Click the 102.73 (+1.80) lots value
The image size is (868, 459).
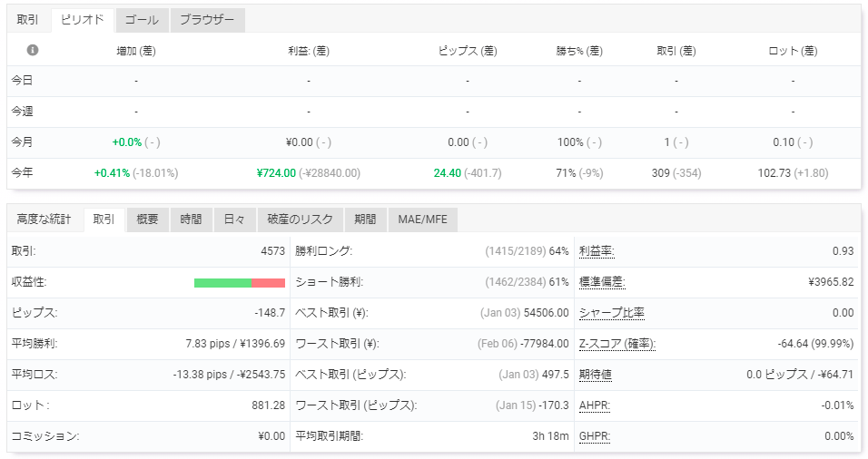pos(794,173)
